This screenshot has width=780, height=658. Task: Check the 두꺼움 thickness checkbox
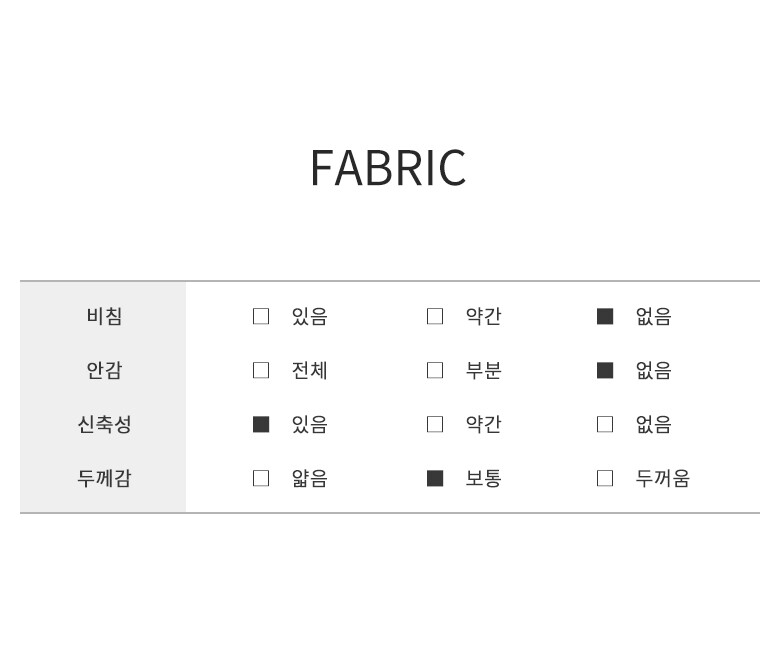pyautogui.click(x=605, y=478)
